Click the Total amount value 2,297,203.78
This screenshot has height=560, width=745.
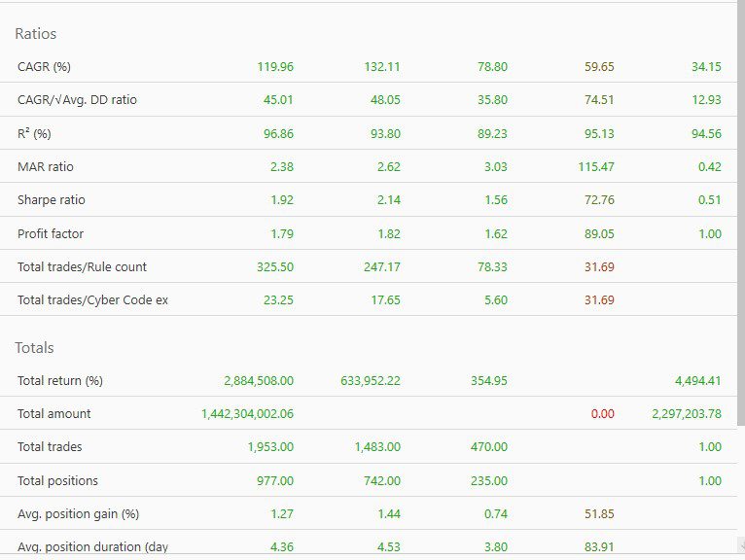point(687,414)
